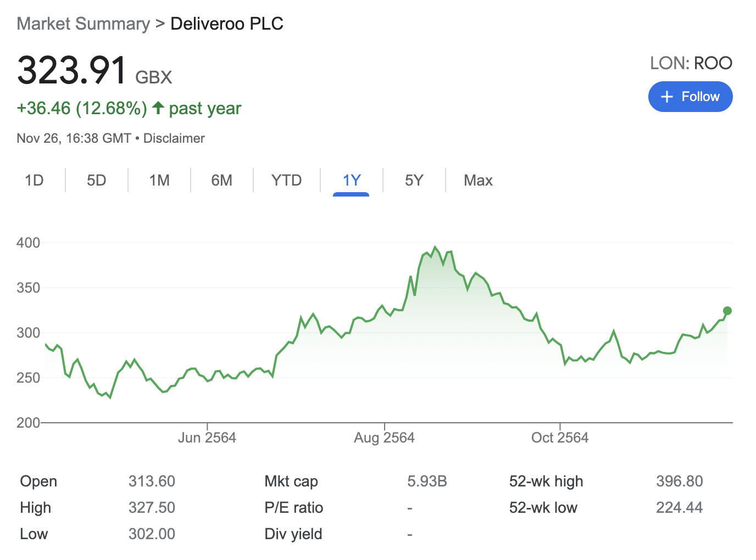Select the currently active 1Y tab
Screen dimensions: 756x560
point(351,180)
